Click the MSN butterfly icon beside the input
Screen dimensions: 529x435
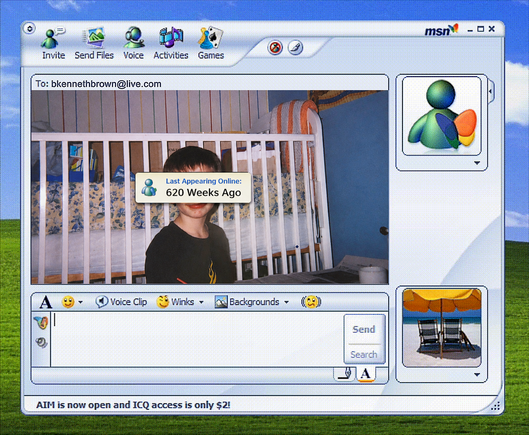tap(41, 323)
